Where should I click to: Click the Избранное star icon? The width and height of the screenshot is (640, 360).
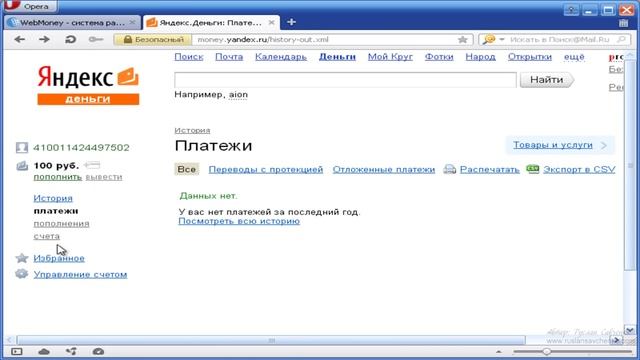[22, 258]
